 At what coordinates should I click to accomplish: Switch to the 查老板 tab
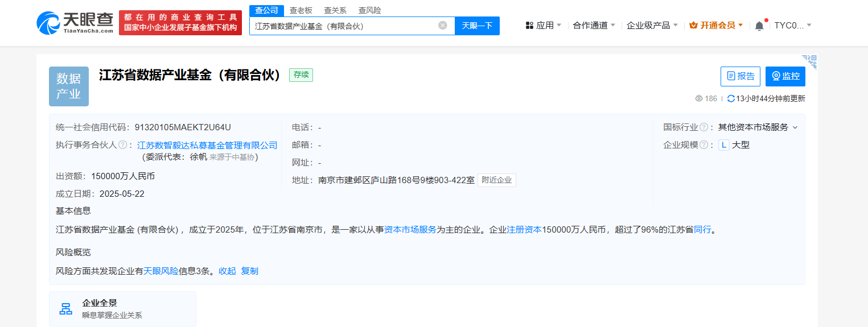pos(301,10)
